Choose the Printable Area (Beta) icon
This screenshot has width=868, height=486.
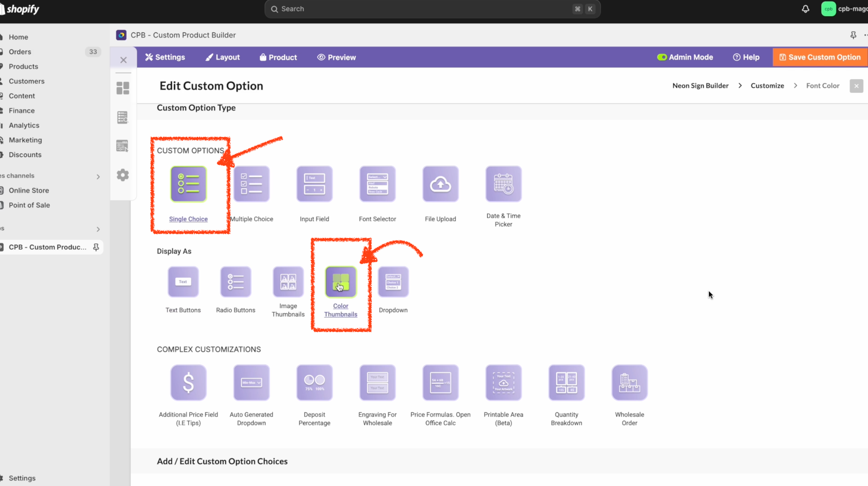(503, 383)
